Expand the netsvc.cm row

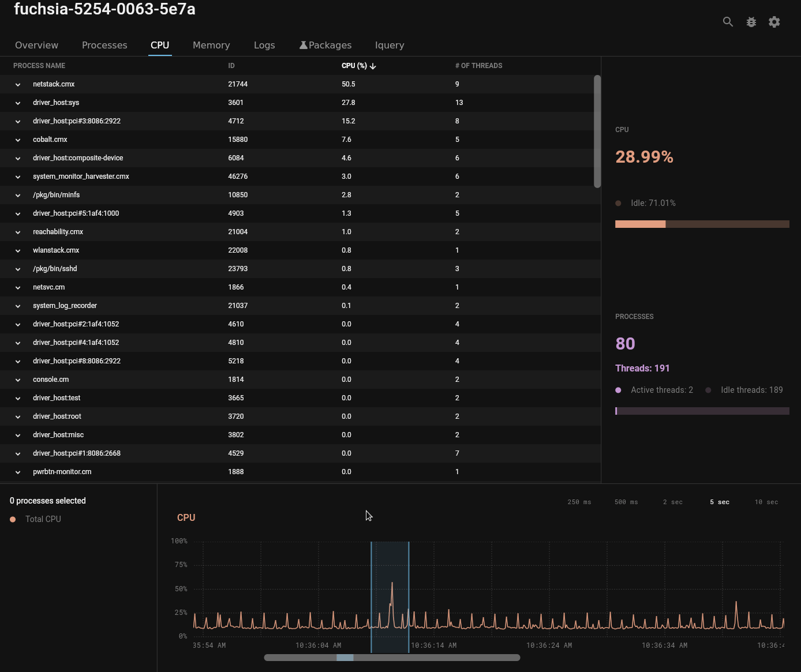pos(18,287)
